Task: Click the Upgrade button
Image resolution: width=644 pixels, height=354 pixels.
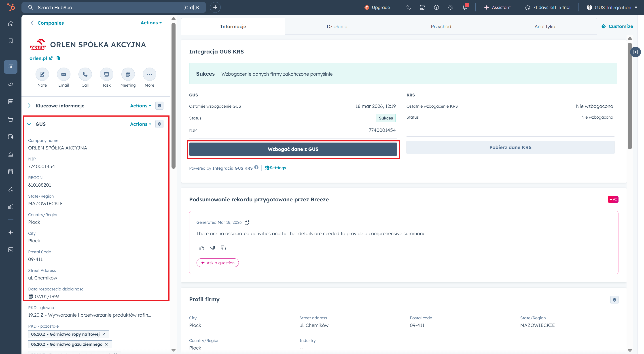Action: [x=377, y=8]
